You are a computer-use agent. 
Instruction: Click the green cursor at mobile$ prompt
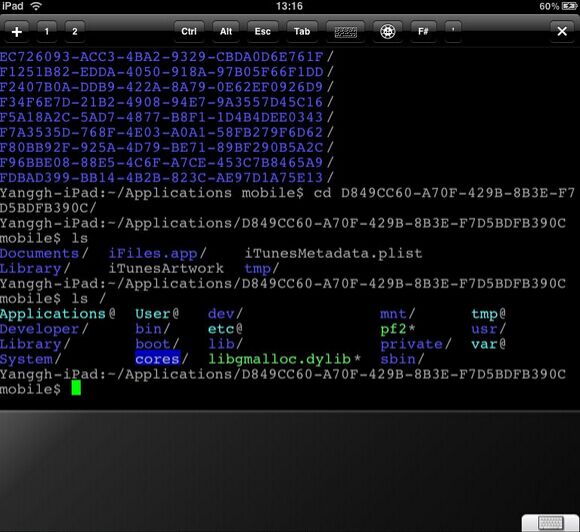76,388
